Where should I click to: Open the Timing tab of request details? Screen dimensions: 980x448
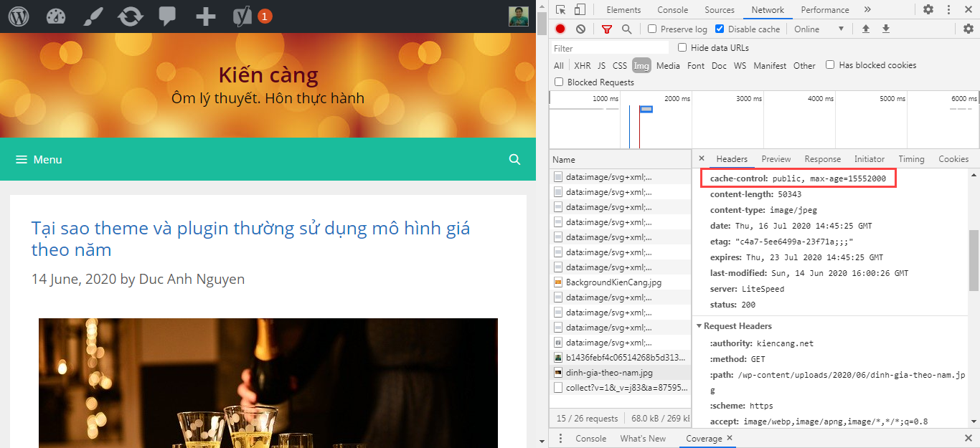pyautogui.click(x=911, y=159)
